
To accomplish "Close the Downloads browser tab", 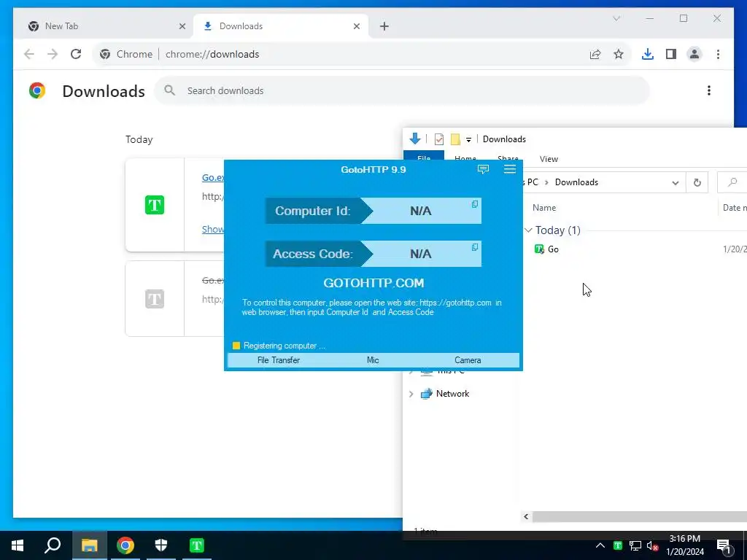I will pos(356,26).
